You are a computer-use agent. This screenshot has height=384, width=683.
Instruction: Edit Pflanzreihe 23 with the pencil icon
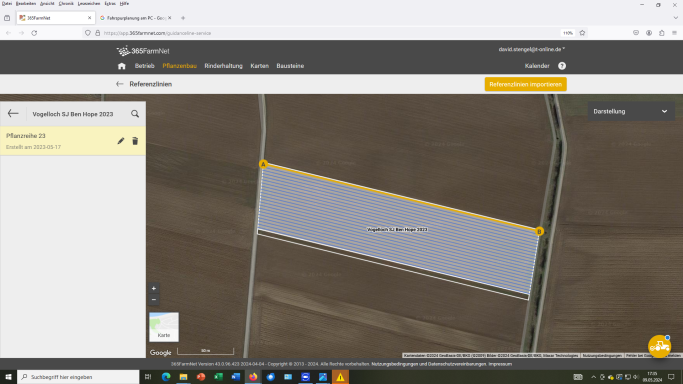point(121,141)
